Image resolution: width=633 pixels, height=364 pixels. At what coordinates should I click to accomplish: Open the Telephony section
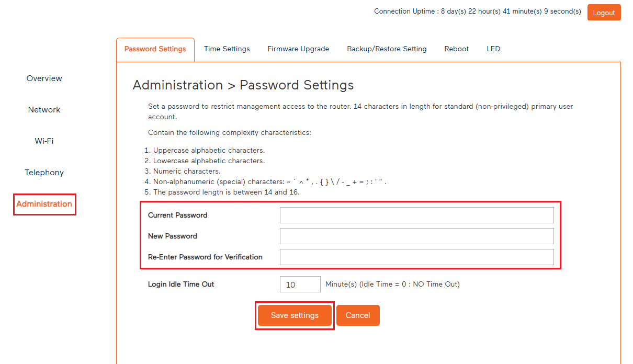point(44,172)
